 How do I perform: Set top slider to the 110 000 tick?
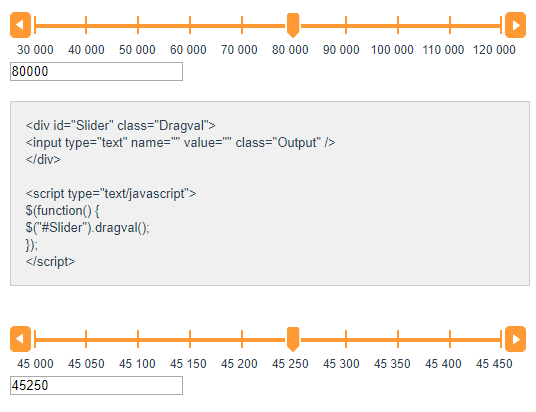point(450,25)
